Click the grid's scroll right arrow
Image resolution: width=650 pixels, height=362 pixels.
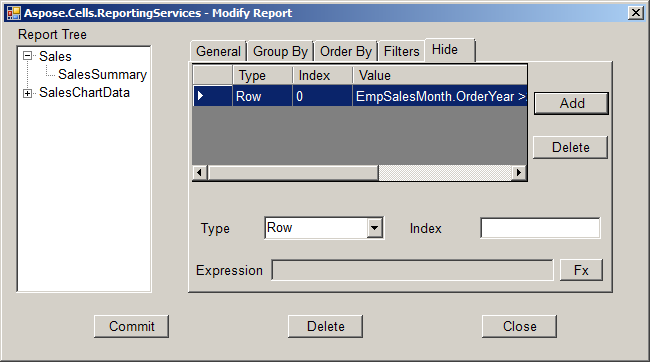click(x=519, y=172)
